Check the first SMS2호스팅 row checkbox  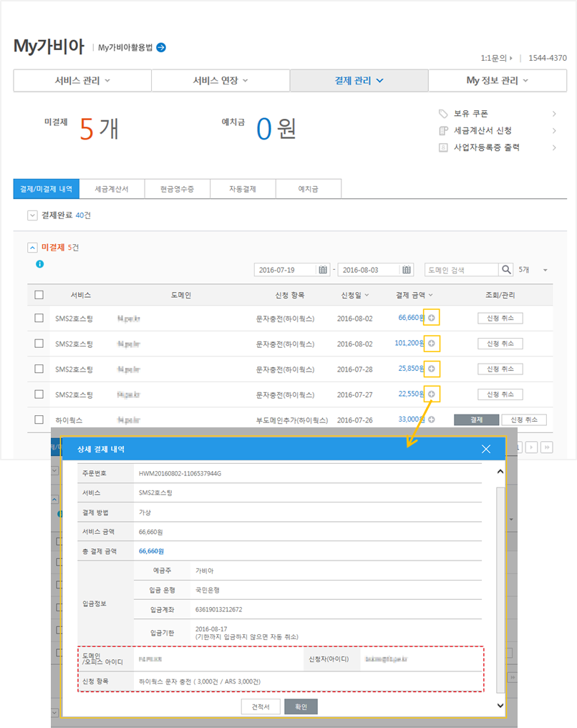39,317
